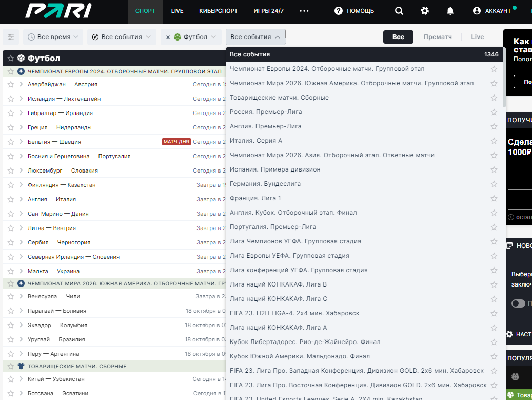Star Товарищеские матчи. Сборные in dropdown

pos(494,98)
